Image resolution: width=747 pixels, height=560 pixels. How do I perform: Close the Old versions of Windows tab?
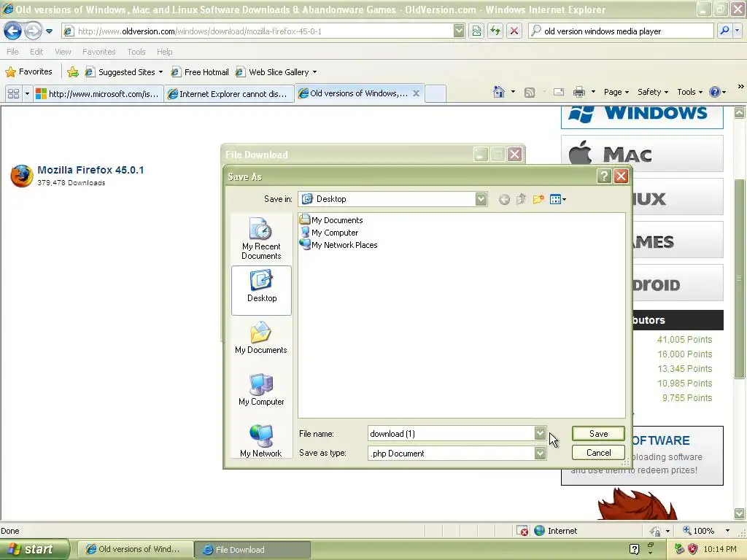tap(416, 93)
